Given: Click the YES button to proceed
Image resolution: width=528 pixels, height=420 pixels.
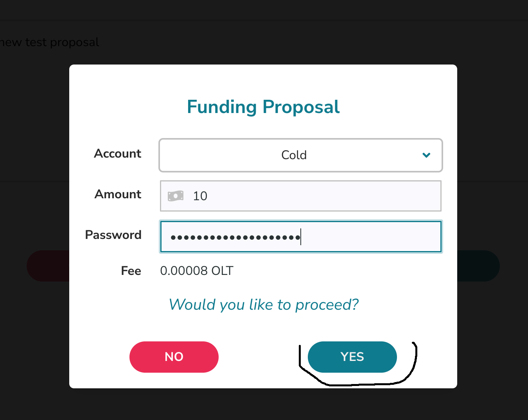Looking at the screenshot, I should (x=352, y=357).
